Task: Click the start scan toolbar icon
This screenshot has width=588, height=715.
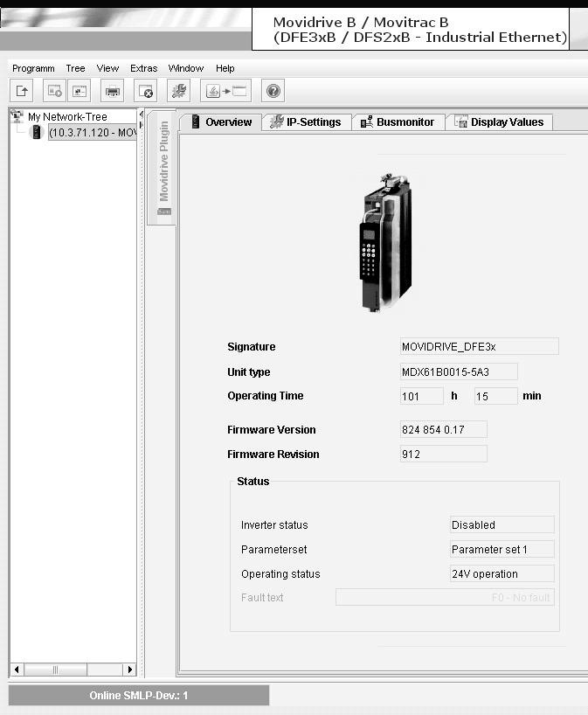Action: (54, 91)
